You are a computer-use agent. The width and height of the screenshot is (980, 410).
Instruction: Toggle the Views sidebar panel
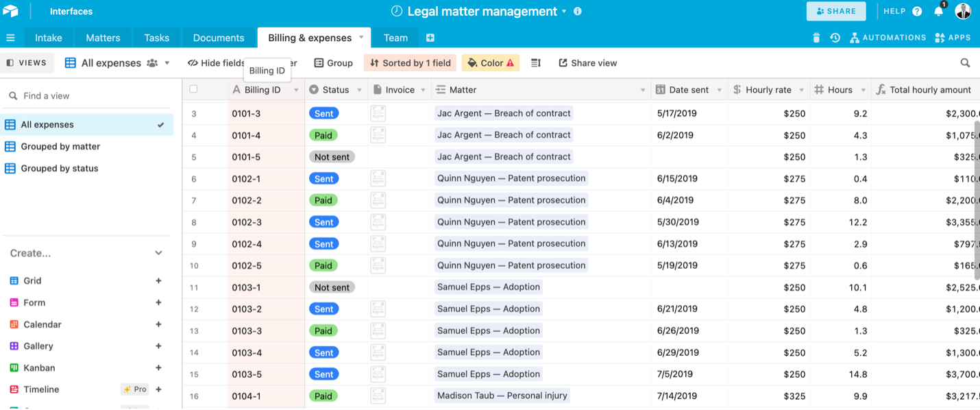click(27, 63)
